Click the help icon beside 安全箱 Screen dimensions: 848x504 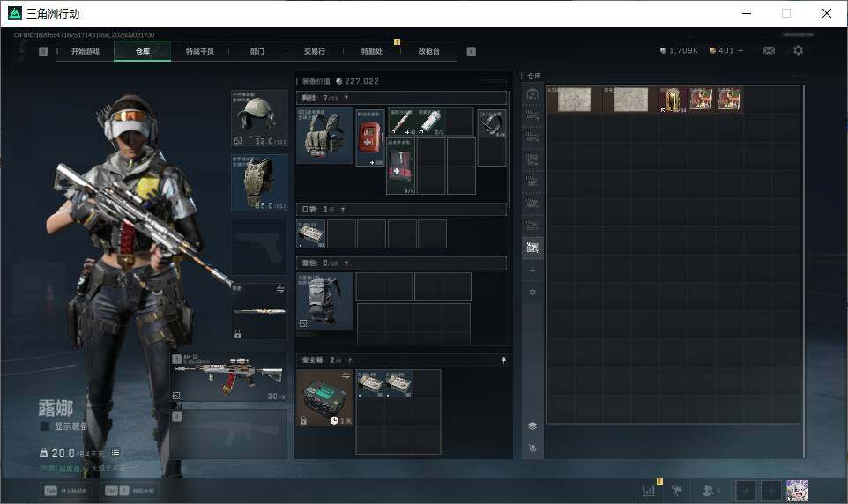click(350, 360)
